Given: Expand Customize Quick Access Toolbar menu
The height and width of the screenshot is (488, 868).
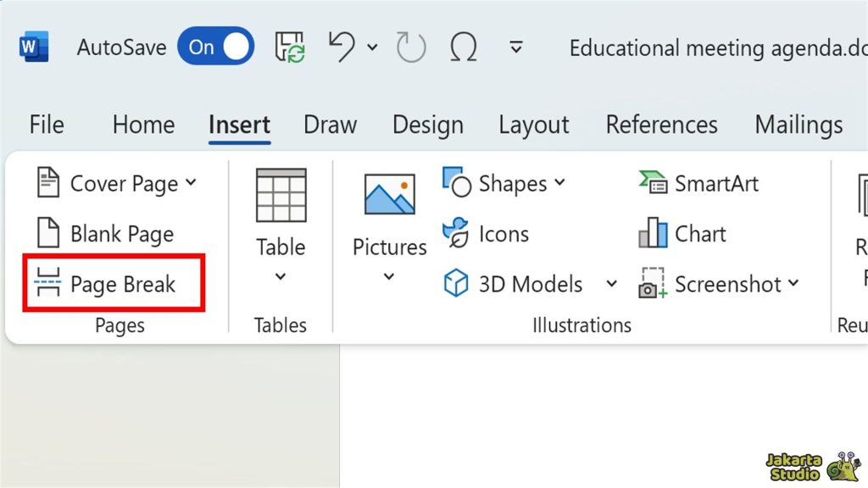Looking at the screenshot, I should 515,47.
